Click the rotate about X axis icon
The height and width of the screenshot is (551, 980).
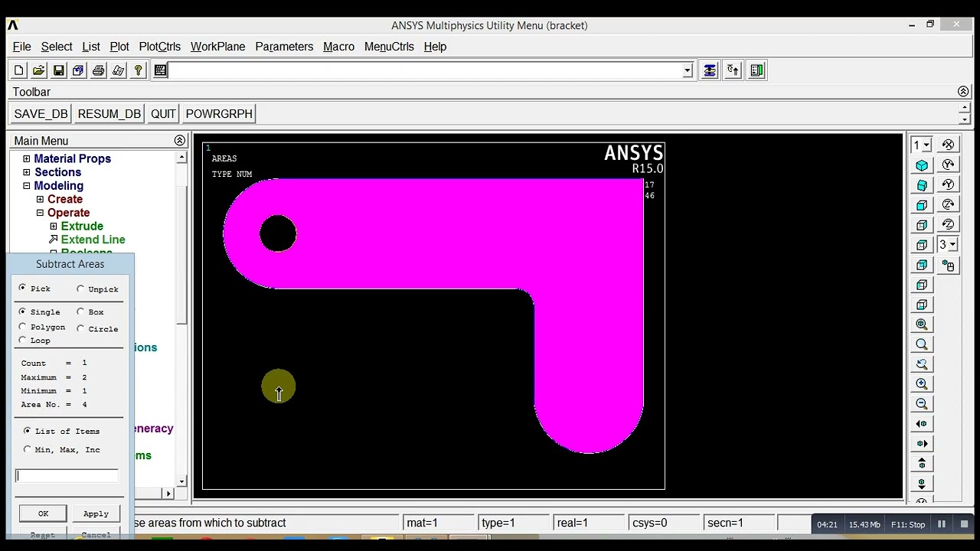949,145
